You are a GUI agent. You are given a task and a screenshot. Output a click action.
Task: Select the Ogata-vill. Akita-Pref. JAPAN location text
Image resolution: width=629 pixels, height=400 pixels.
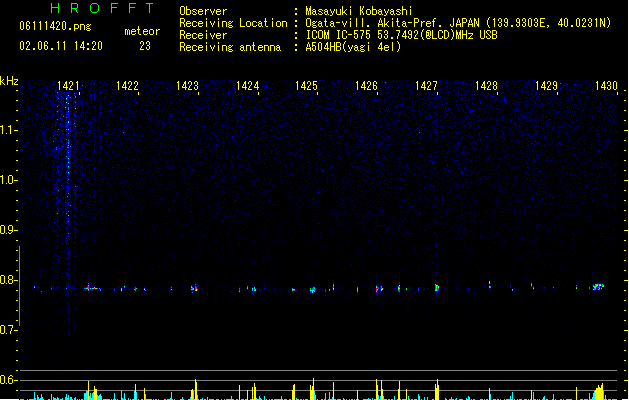pos(458,23)
